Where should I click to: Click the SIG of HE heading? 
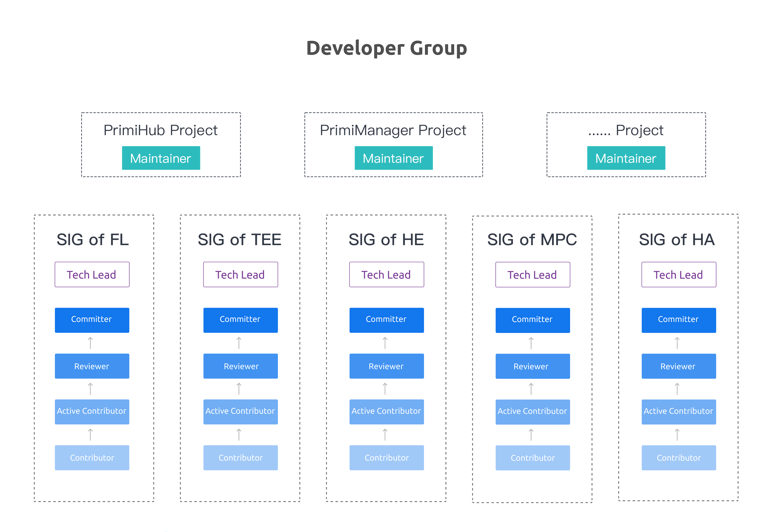point(386,240)
